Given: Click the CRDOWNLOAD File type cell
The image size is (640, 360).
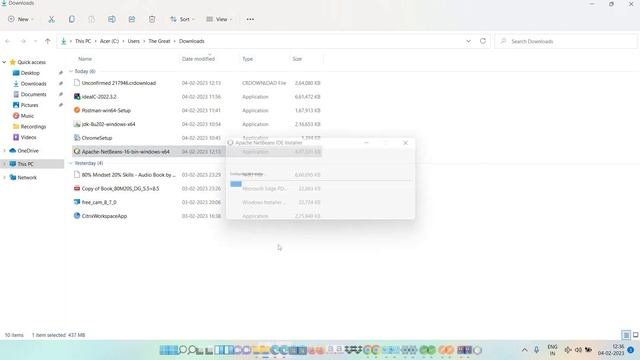Looking at the screenshot, I should pos(264,83).
